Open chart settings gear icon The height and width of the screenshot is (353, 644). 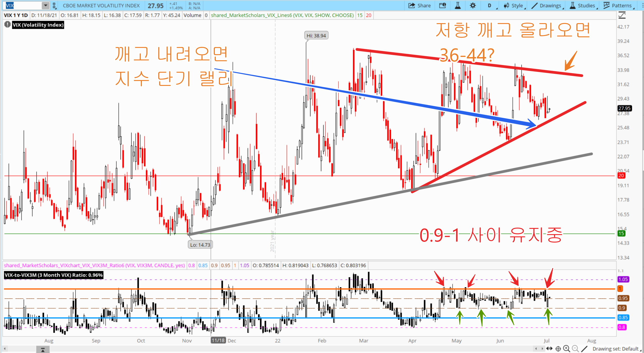click(473, 6)
